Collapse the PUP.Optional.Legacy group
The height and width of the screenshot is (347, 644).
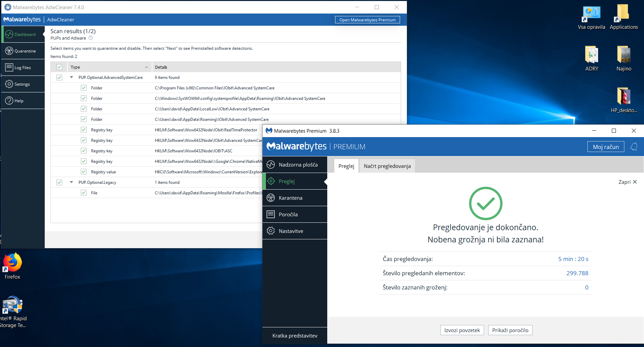71,182
